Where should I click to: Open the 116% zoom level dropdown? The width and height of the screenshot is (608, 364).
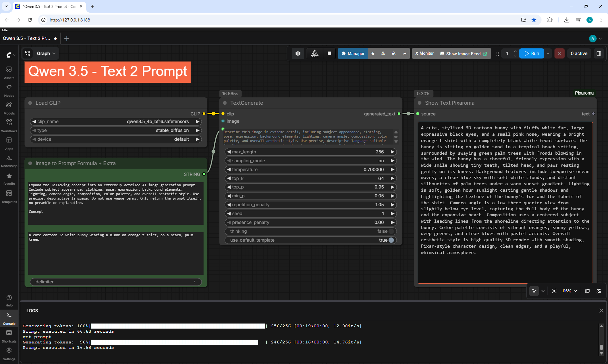click(x=569, y=291)
